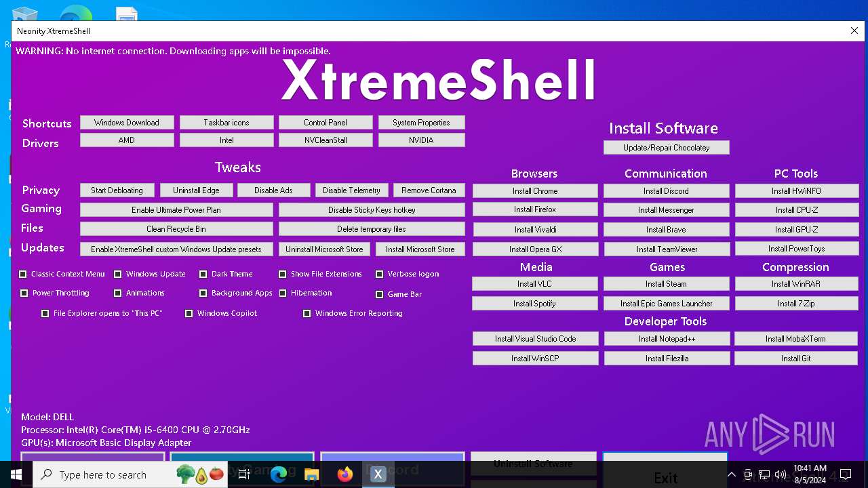This screenshot has width=868, height=488.
Task: Open the volume control tray icon
Action: (x=781, y=474)
